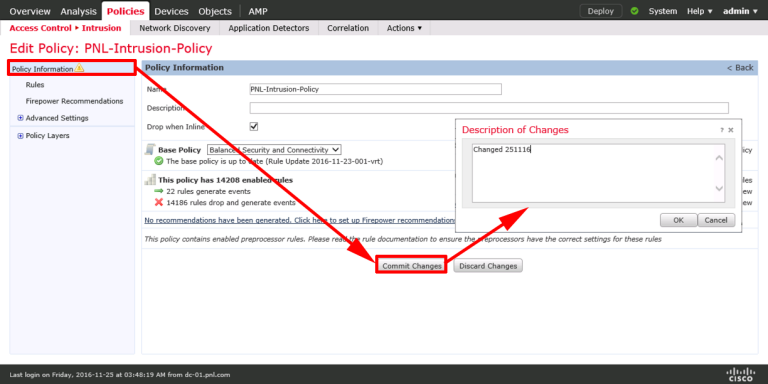Click the Commit Changes button

(x=411, y=266)
